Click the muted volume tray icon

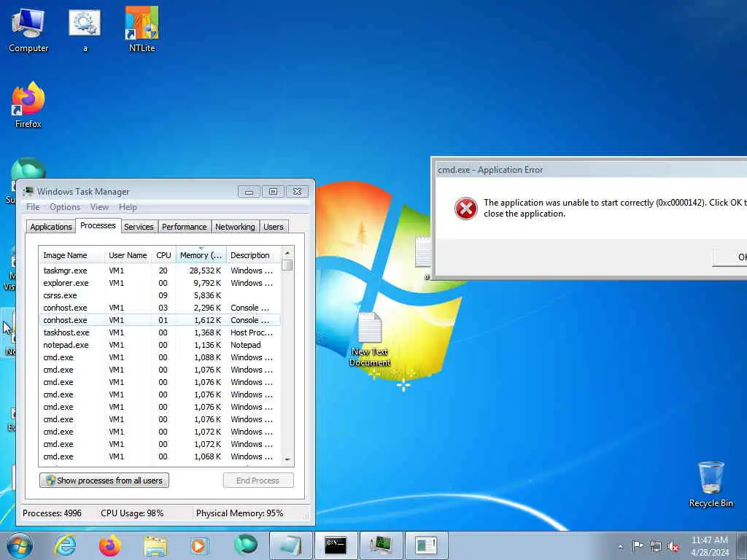click(x=673, y=547)
